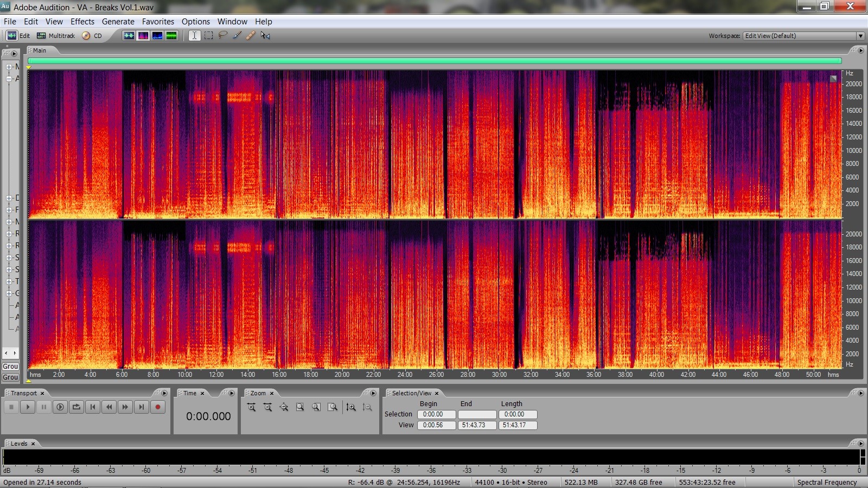The image size is (868, 488).
Task: Toggle the Time Selection tool
Action: pos(194,35)
